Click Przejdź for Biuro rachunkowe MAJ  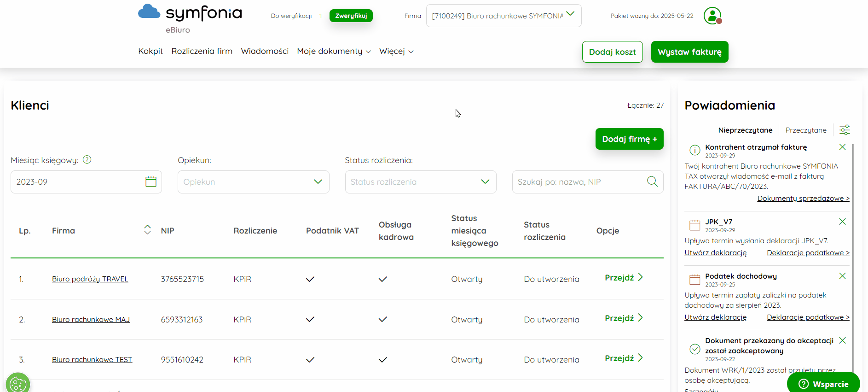(x=624, y=318)
